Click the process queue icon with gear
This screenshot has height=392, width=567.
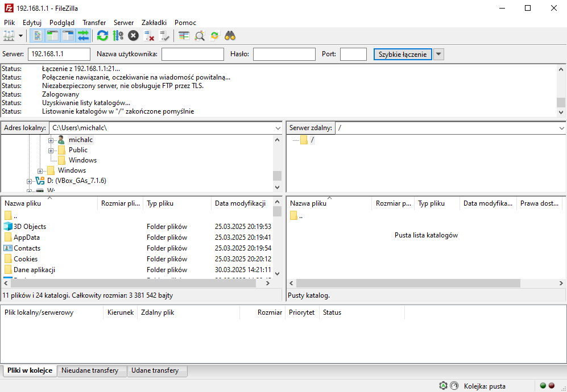[x=118, y=36]
